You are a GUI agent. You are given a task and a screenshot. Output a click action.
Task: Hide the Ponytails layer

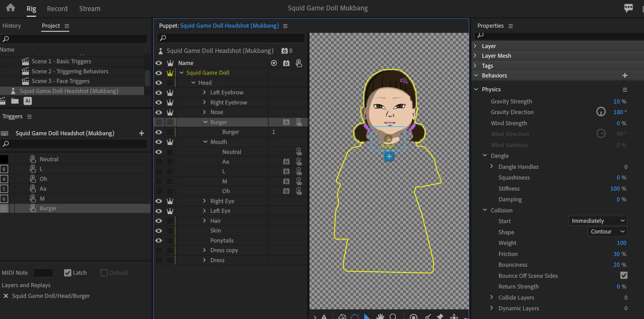pos(159,240)
